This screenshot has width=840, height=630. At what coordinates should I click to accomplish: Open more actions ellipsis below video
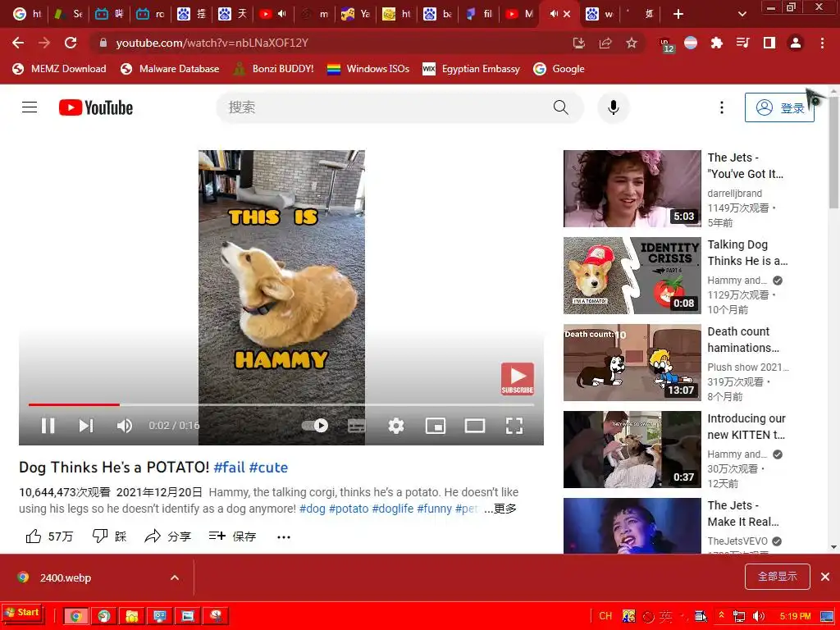coord(284,536)
